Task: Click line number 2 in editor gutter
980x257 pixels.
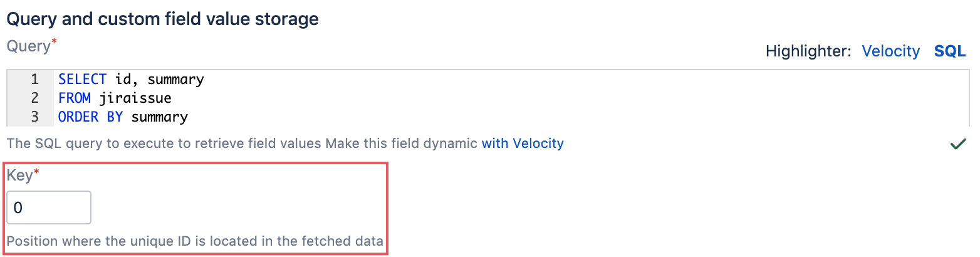Action: 34,98
